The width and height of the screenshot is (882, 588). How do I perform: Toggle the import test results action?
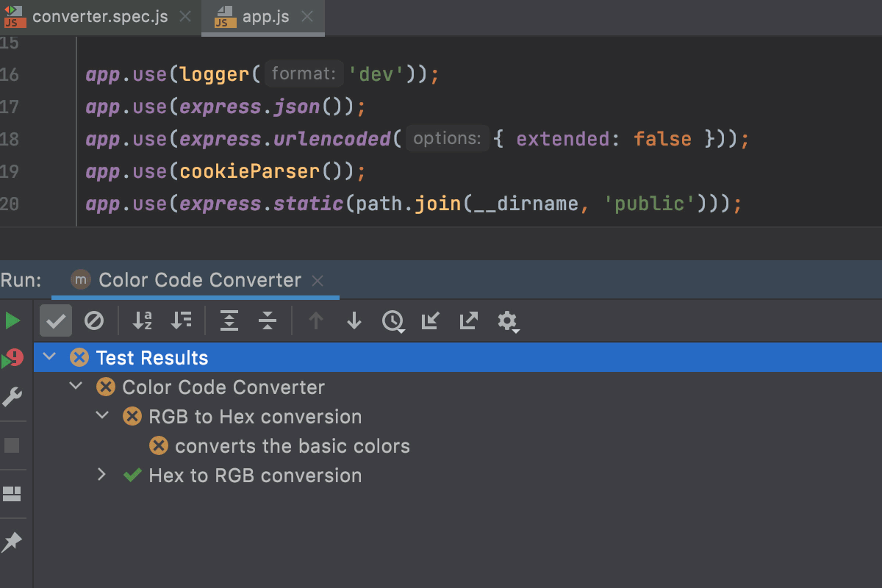(430, 320)
